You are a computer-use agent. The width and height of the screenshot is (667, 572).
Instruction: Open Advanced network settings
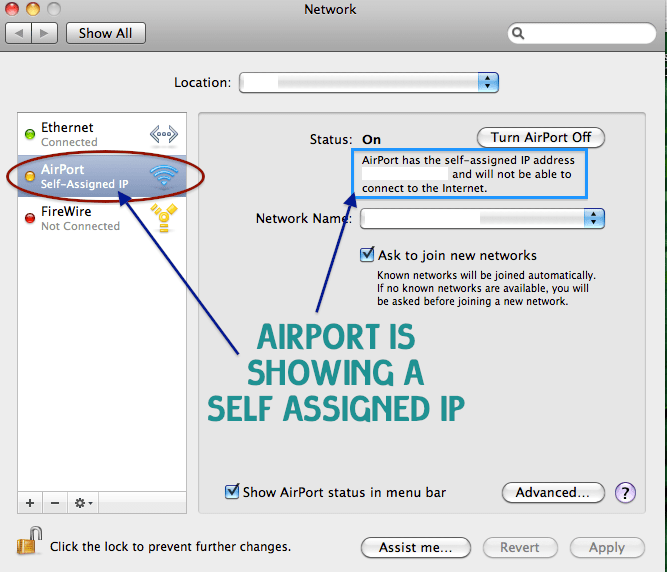point(553,492)
